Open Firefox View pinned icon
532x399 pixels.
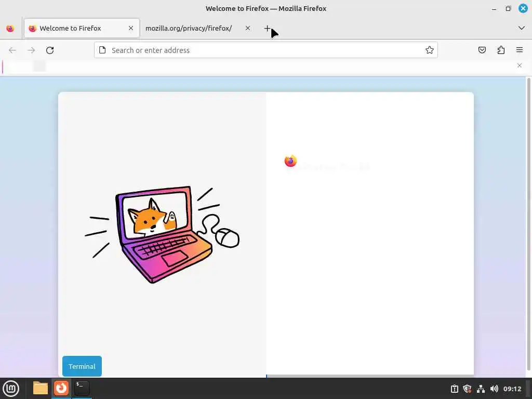(x=10, y=29)
